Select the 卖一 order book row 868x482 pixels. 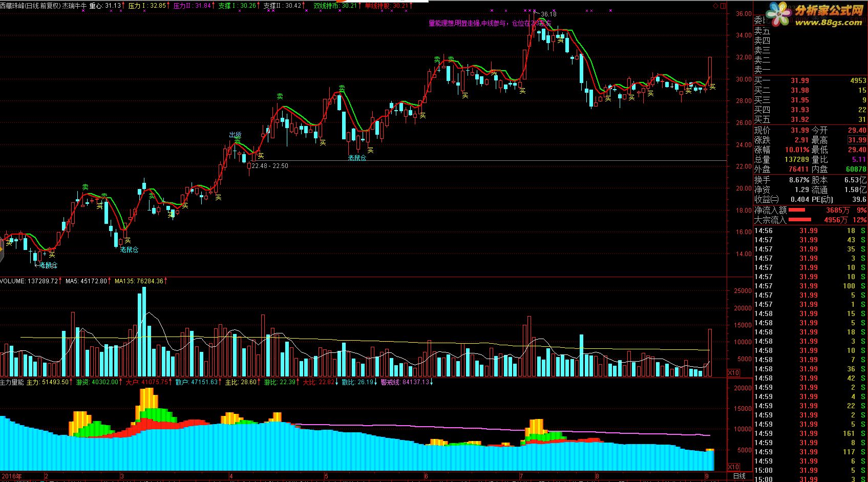click(811, 70)
